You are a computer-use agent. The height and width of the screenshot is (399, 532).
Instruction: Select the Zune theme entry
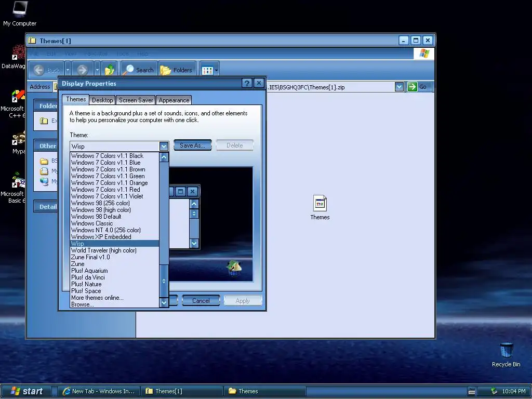[x=114, y=264]
